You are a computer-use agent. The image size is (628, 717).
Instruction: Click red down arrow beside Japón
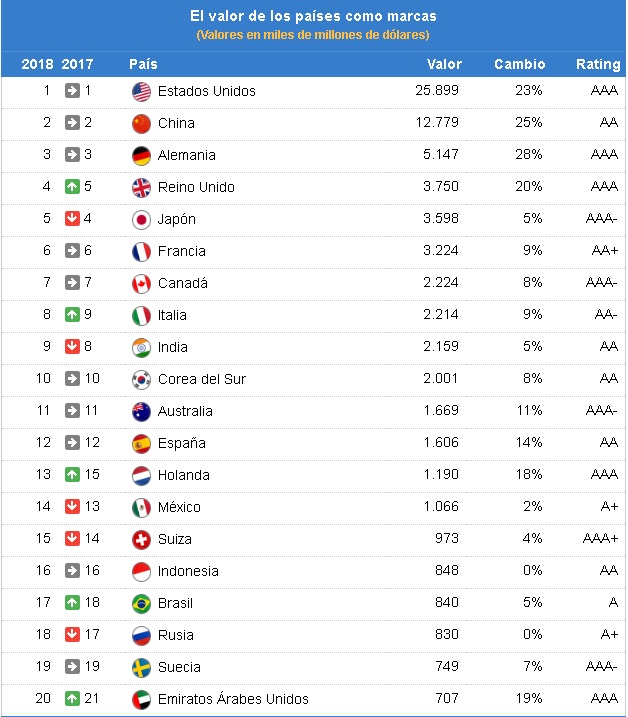72,219
